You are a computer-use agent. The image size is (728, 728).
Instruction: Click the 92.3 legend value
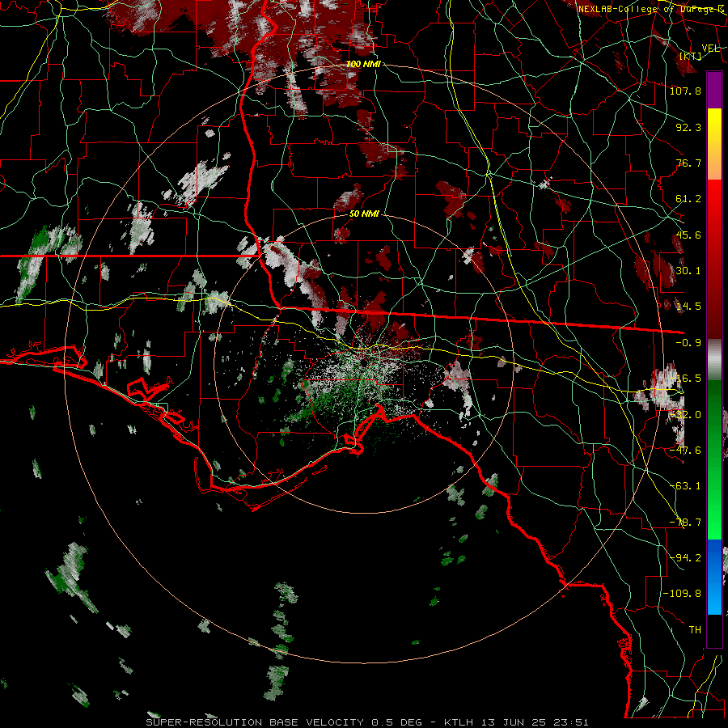point(688,127)
